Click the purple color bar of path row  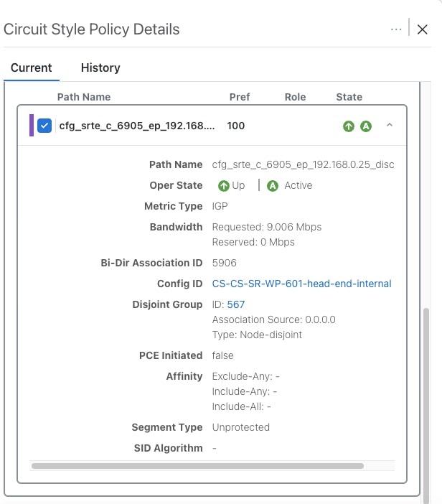click(32, 126)
